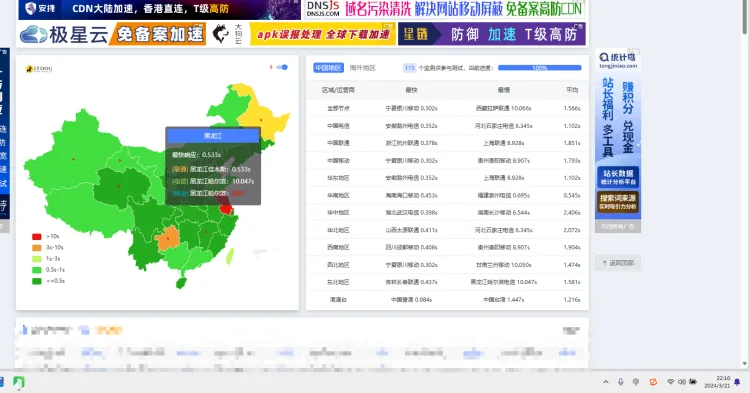Viewport: 750px width, 393px height.
Task: Select the 中国联通 row label
Action: coord(338,143)
